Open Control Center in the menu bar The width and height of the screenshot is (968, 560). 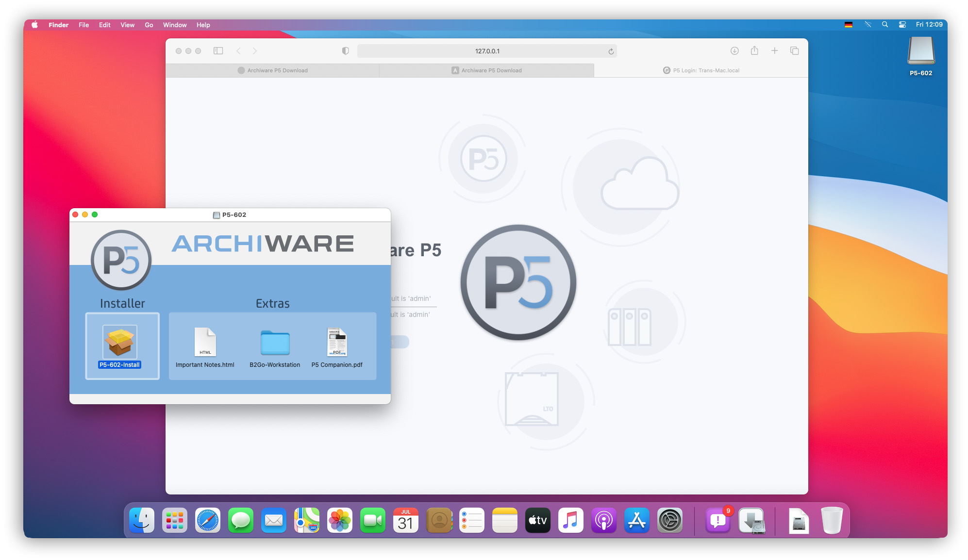pos(902,25)
